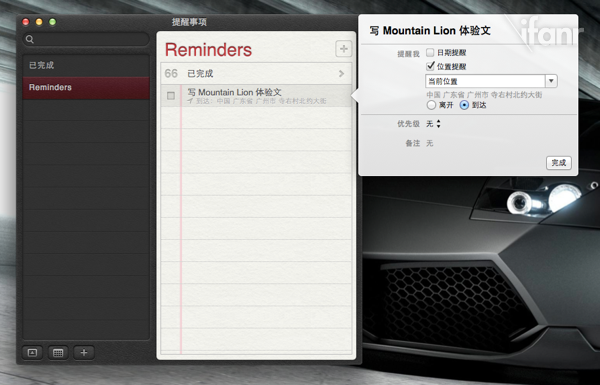
Task: Add a new list with bottom plus button
Action: click(x=84, y=352)
